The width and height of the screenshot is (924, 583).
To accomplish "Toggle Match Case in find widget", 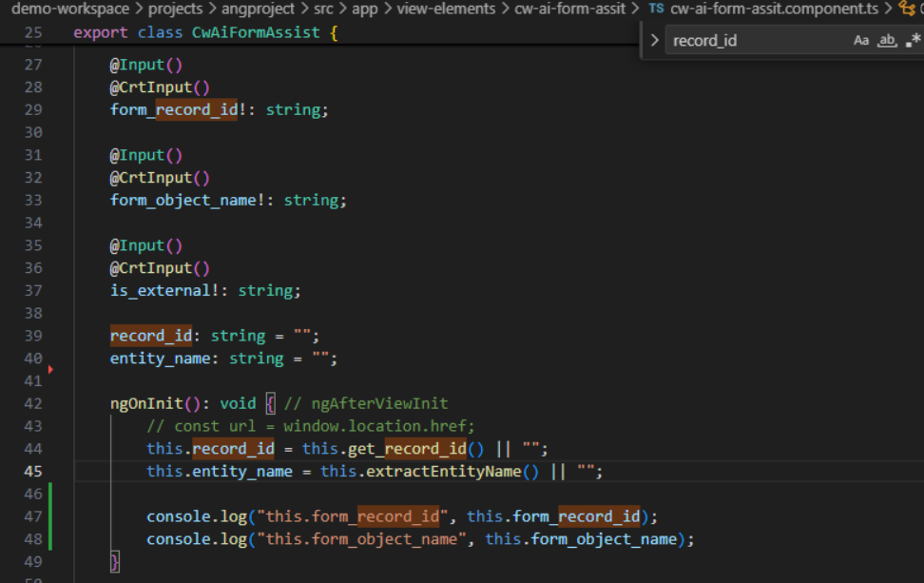I will coord(861,40).
